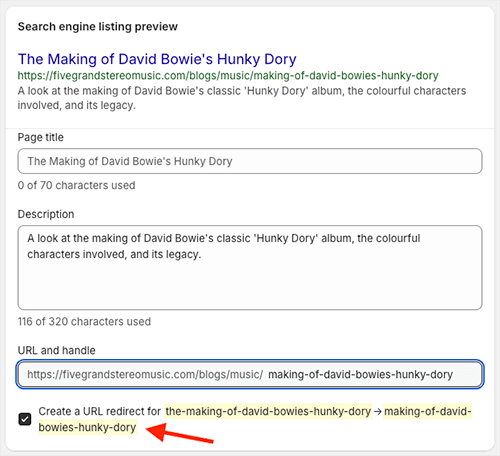The width and height of the screenshot is (500, 456).
Task: Uncheck the Create a URL redirect checkbox
Action: click(25, 419)
